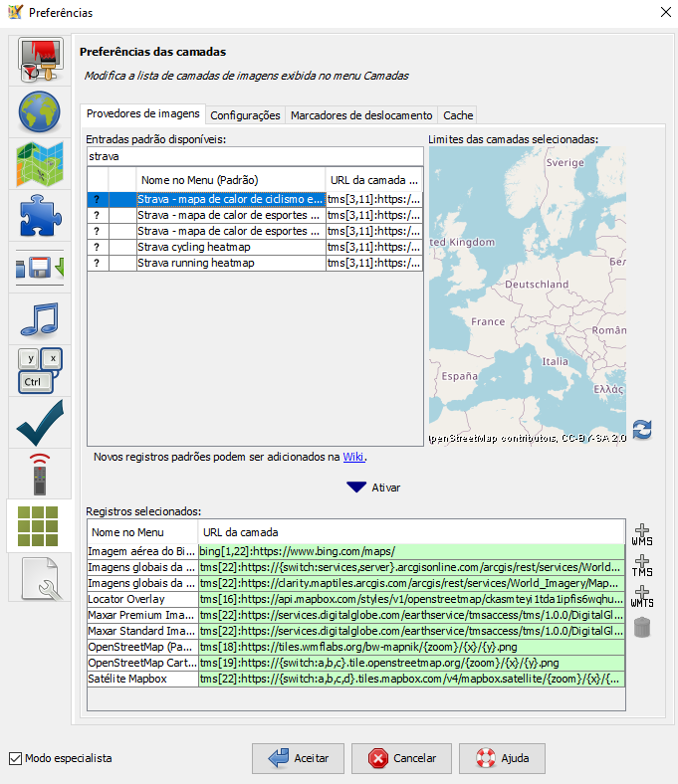This screenshot has height=784, width=678.
Task: Click the Cancelar button
Action: pyautogui.click(x=401, y=758)
